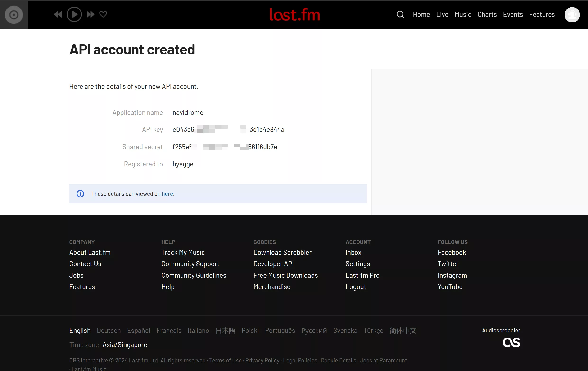
Task: Open Settings account link
Action: point(358,264)
